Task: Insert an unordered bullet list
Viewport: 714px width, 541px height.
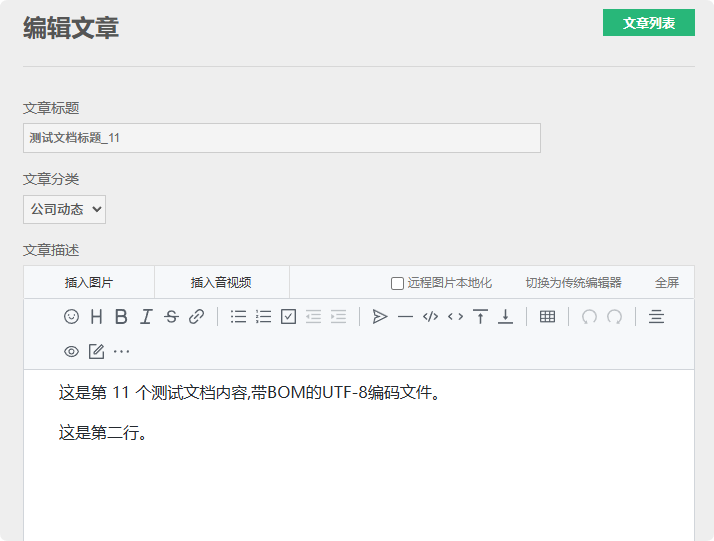Action: tap(238, 317)
